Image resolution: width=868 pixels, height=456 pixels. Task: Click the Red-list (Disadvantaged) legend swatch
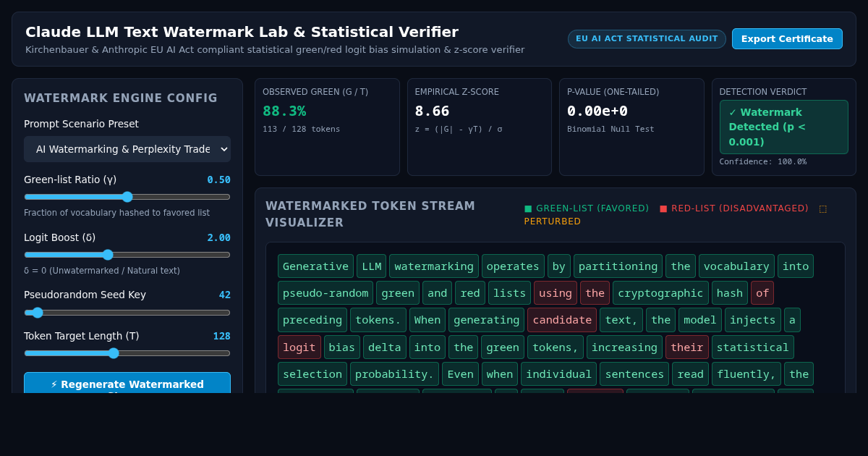[x=663, y=208]
